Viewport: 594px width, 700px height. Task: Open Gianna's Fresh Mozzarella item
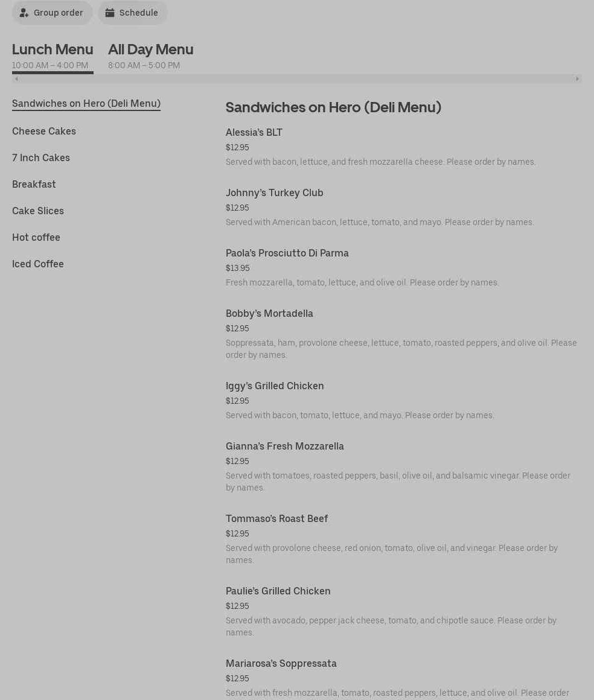285,446
